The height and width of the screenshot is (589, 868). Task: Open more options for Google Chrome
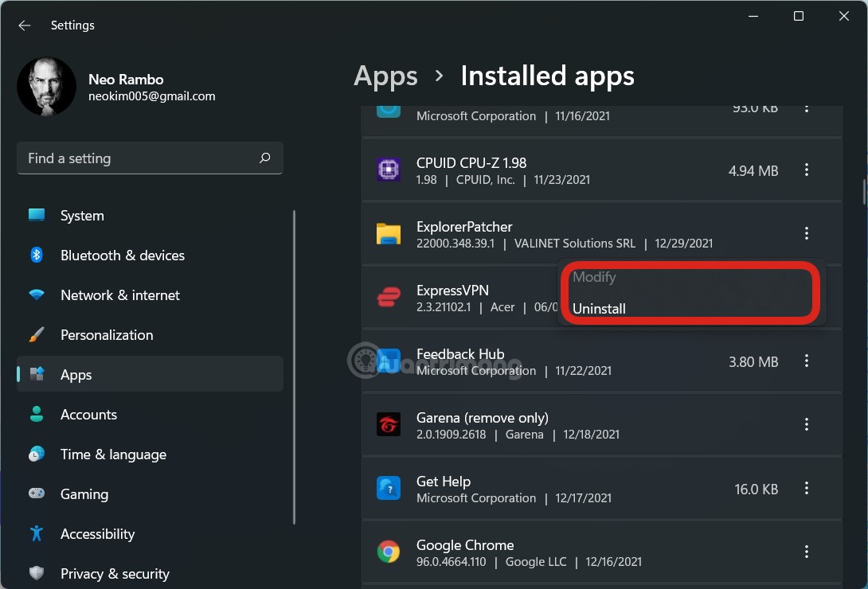(x=806, y=551)
